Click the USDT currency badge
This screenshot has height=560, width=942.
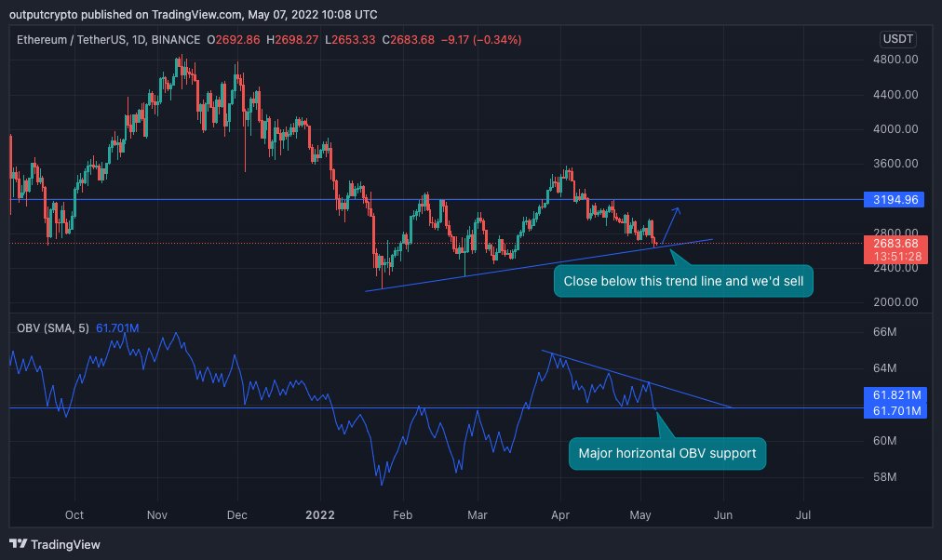coord(895,41)
